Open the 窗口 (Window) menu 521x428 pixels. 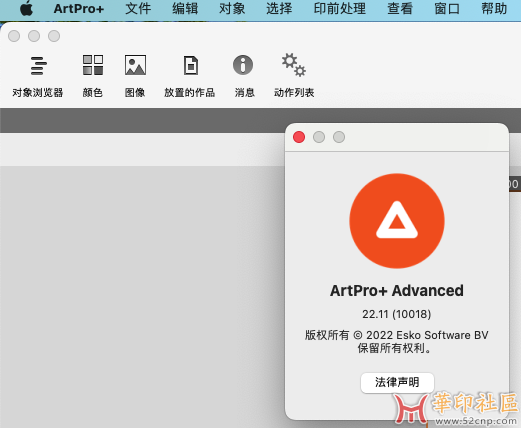tap(447, 9)
